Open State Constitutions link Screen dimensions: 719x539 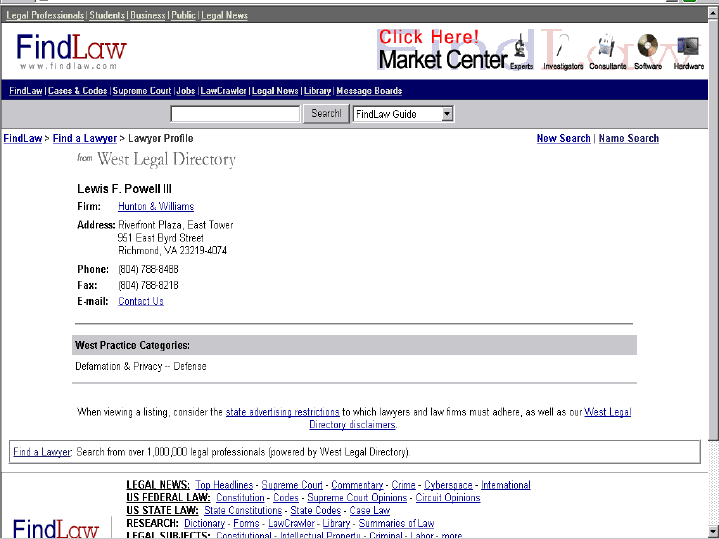243,511
